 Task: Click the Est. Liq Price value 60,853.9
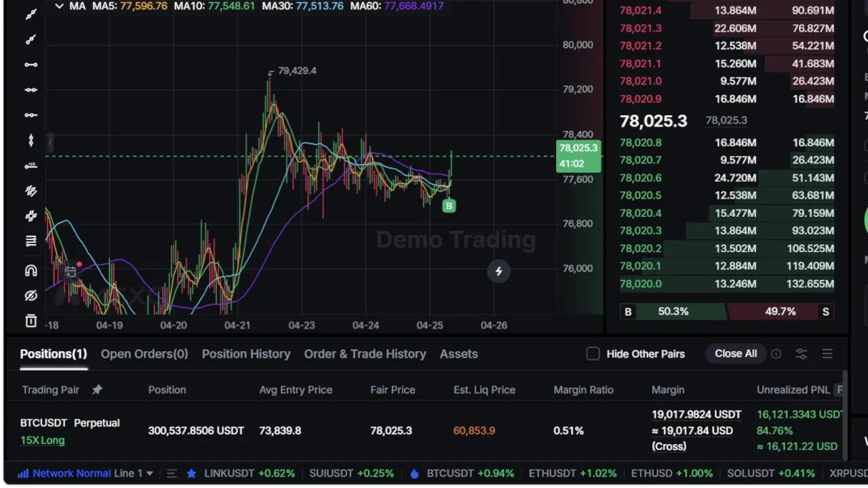tap(474, 430)
